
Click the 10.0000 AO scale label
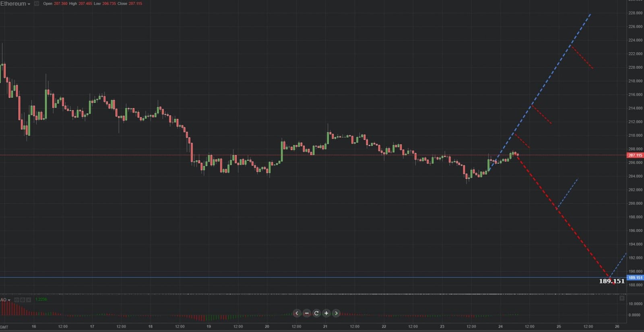635,304
